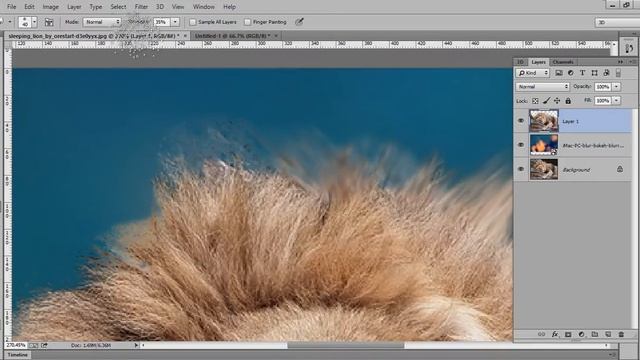Create a new group folder icon

tap(595, 334)
